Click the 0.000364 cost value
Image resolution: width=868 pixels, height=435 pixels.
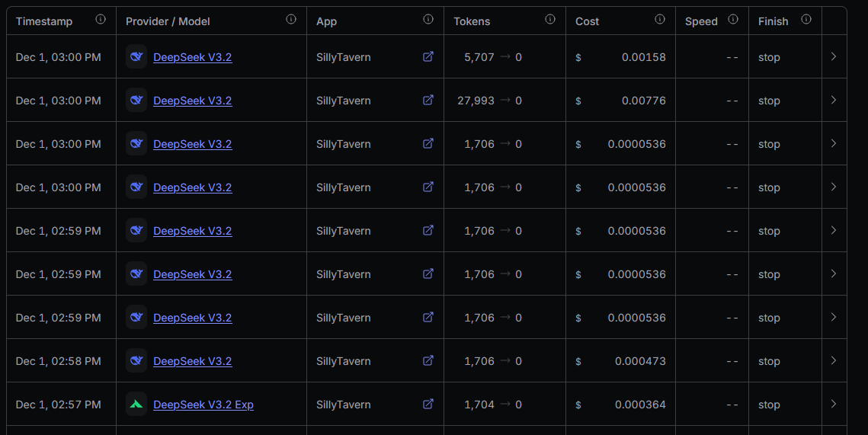point(640,405)
